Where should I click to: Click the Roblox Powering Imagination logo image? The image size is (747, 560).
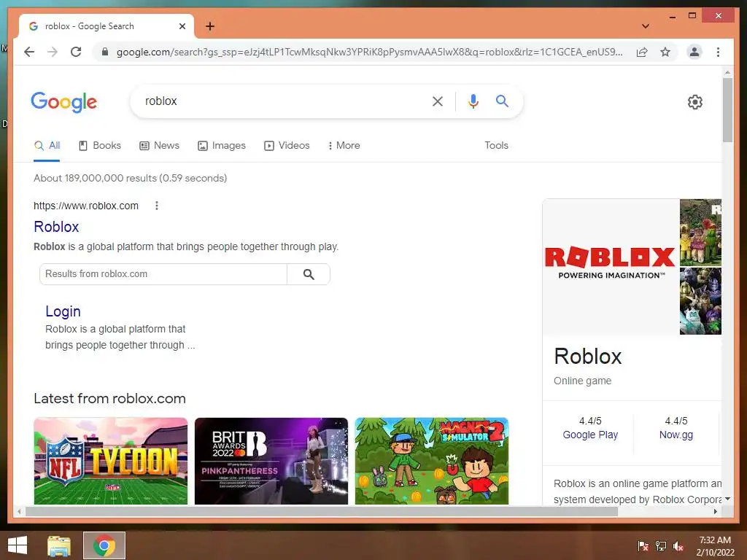tap(611, 267)
